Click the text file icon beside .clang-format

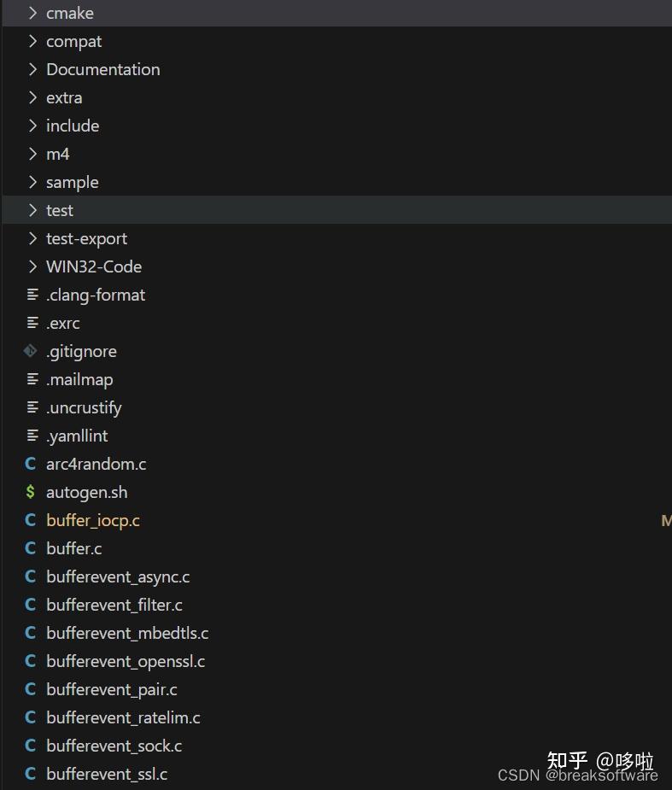[x=32, y=295]
